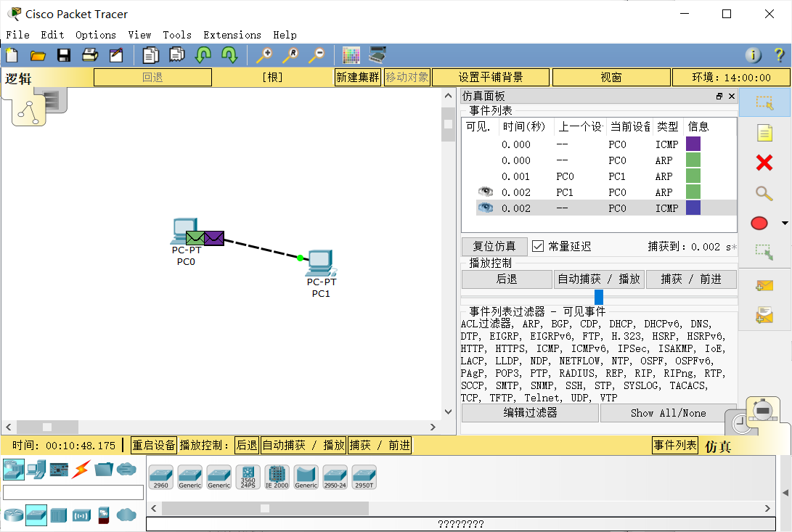Open the Activity Wizard icon
This screenshot has width=792, height=532.
tap(116, 55)
